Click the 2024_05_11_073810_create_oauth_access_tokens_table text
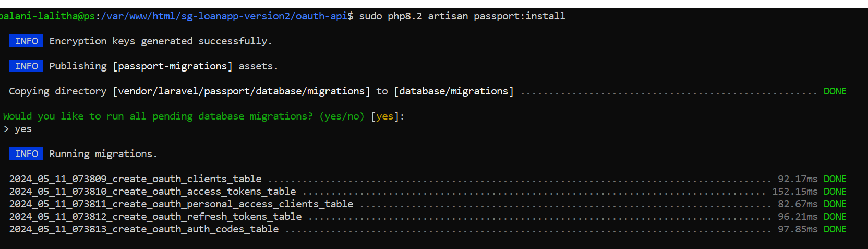Viewport: 868px width, 249px height. pos(152,192)
